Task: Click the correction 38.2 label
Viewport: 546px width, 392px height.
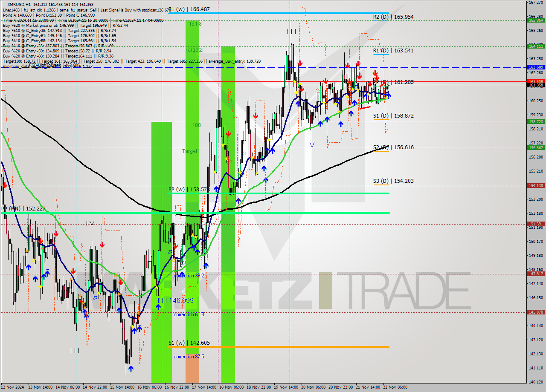Action: [189, 276]
